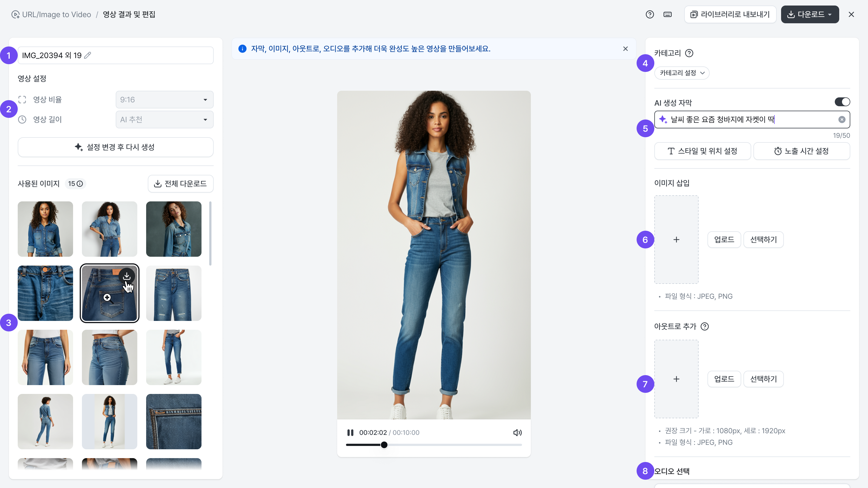Click 라이브러리로 내보내기 button
This screenshot has height=488, width=868.
click(730, 14)
